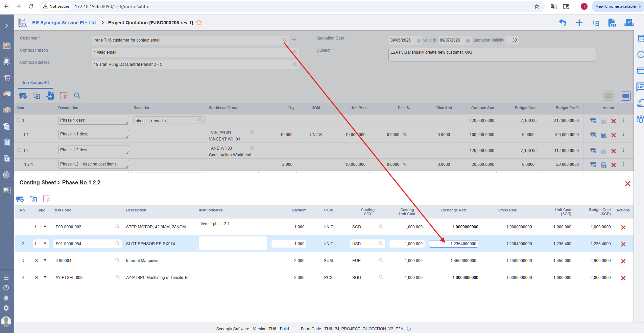Click the 'Internal Manpower' description cell

pyautogui.click(x=143, y=261)
